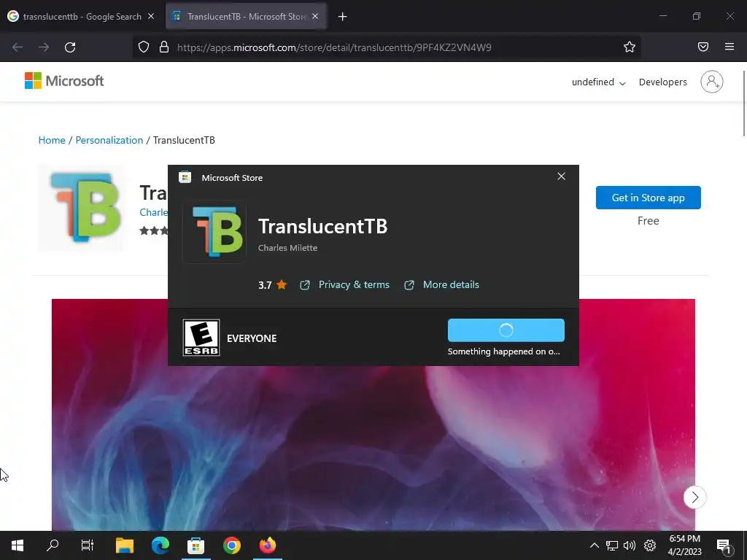
Task: Open the Windows Start menu
Action: 18,545
